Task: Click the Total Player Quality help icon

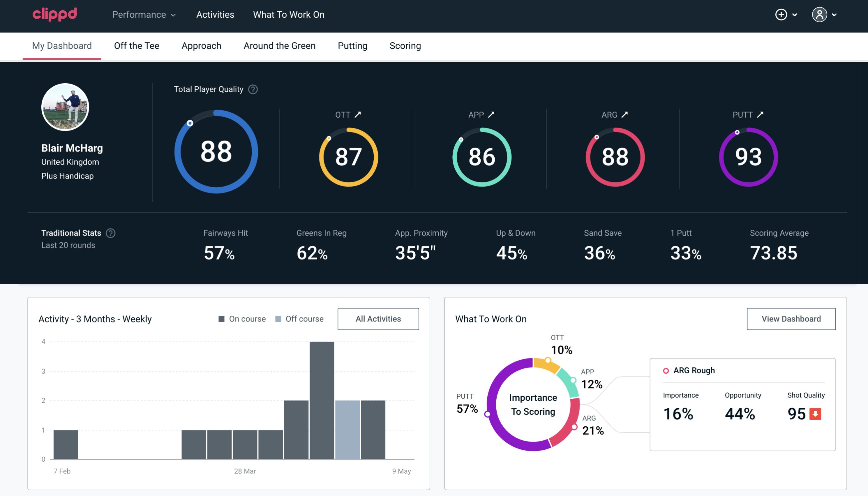Action: tap(252, 89)
